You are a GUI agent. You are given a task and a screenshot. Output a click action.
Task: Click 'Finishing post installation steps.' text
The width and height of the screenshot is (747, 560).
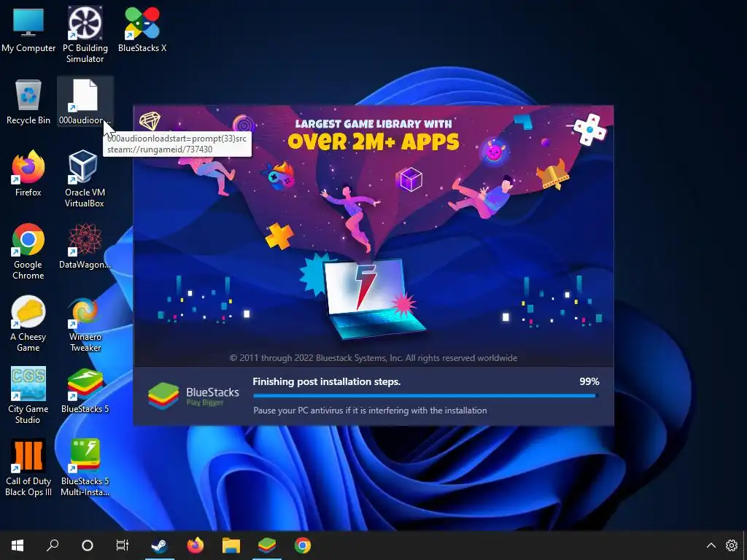pyautogui.click(x=326, y=381)
